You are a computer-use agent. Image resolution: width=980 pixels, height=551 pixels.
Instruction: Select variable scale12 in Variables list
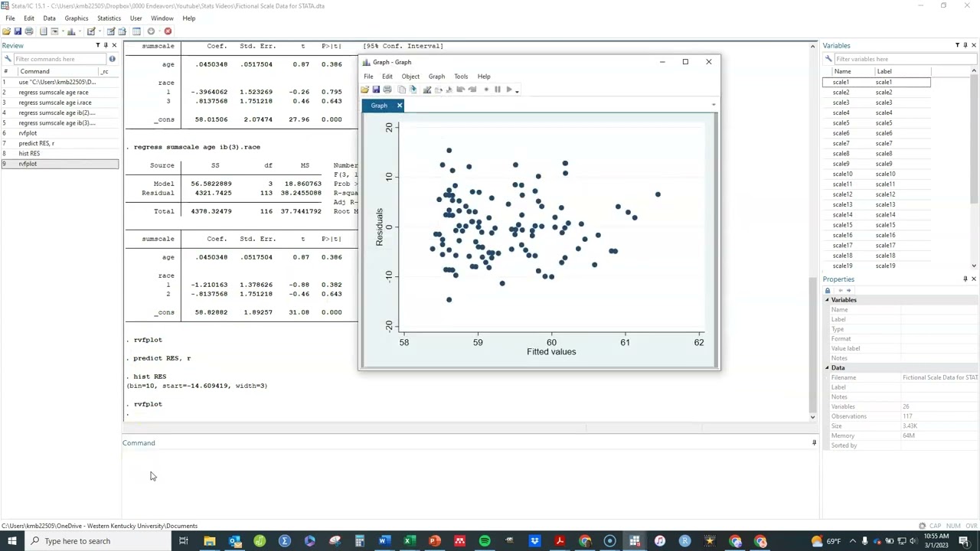click(877, 194)
